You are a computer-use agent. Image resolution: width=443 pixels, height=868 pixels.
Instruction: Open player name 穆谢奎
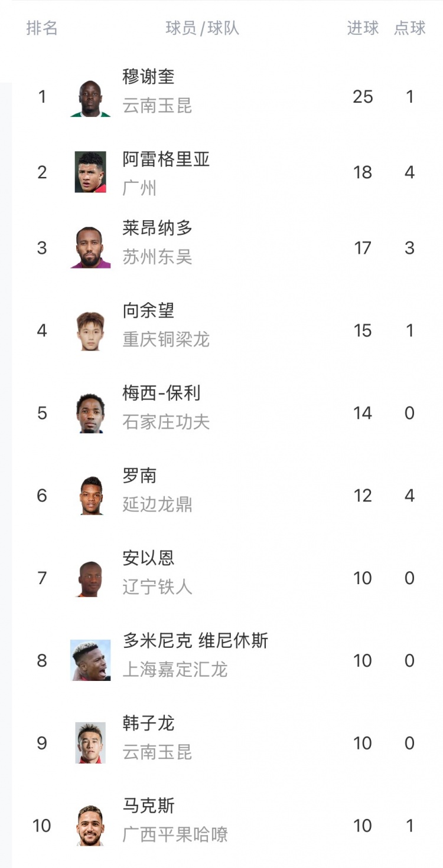pos(148,76)
